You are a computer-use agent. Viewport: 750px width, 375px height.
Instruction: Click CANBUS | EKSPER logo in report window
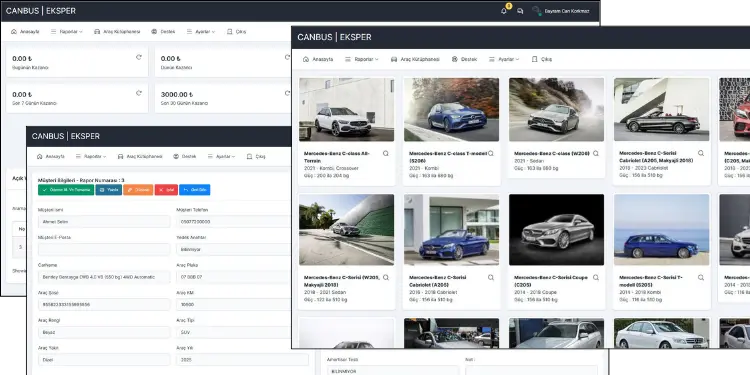click(x=66, y=136)
